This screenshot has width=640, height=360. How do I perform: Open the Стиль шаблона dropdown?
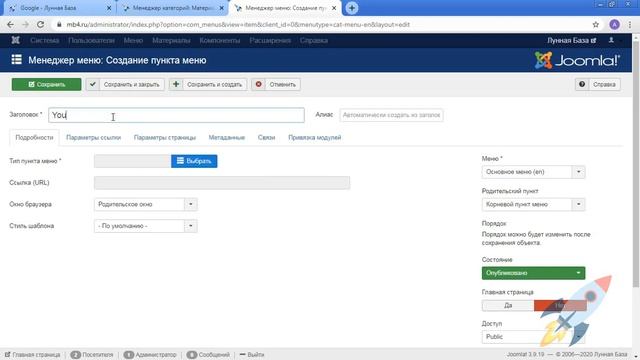[146, 226]
